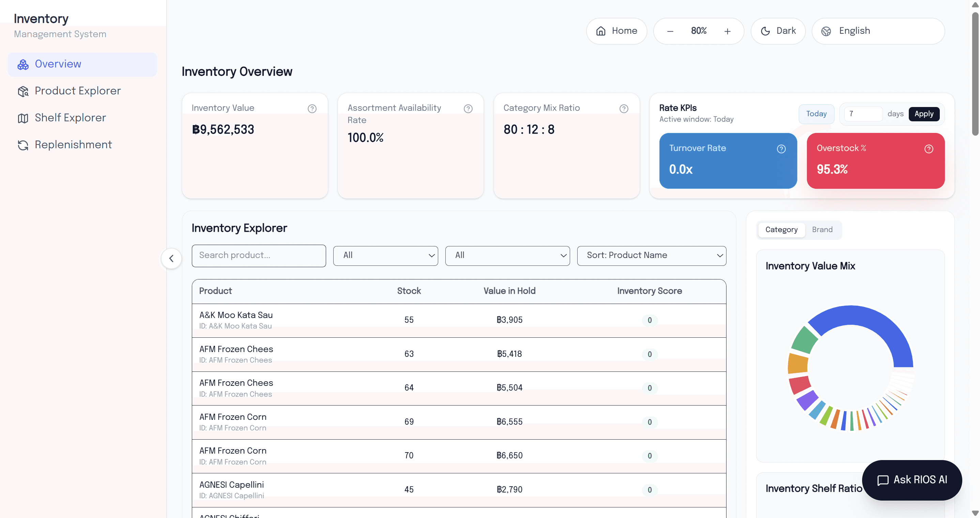The height and width of the screenshot is (518, 980).
Task: Click the globe language icon
Action: [x=826, y=31]
